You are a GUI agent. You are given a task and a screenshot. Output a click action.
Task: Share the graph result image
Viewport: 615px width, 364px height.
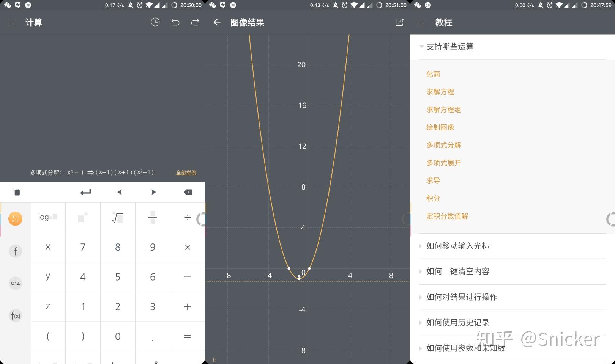(x=399, y=22)
